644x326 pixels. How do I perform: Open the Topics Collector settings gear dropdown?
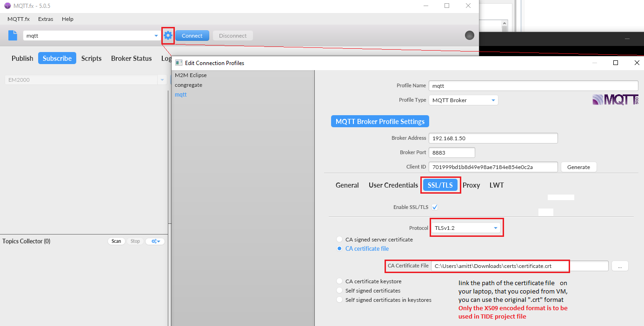(155, 241)
